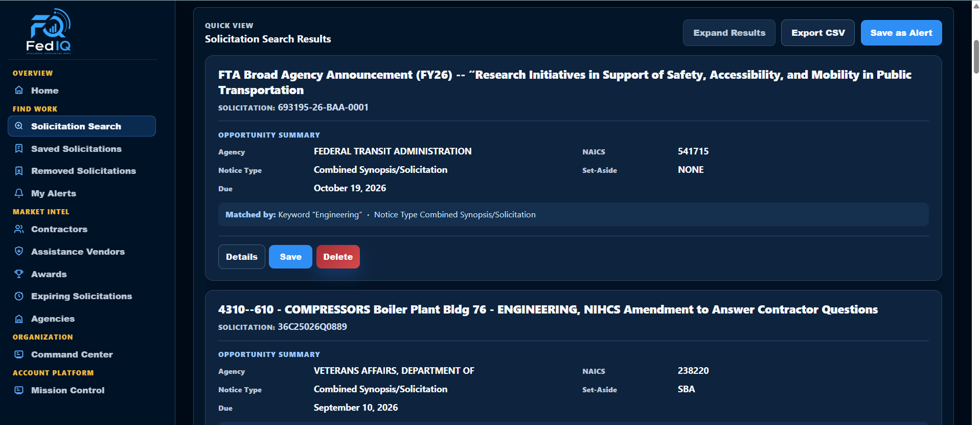Open My Alerts from sidebar
This screenshot has height=425, width=980.
[x=82, y=193]
